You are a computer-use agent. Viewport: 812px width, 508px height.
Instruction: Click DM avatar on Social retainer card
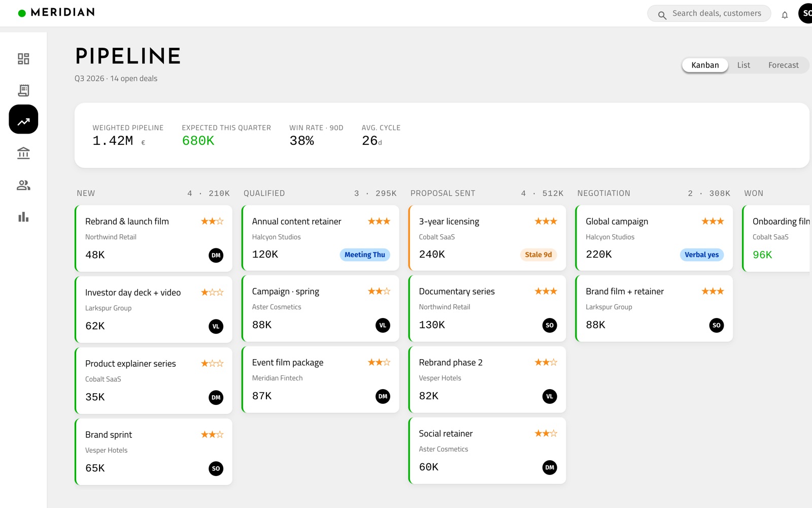tap(550, 467)
